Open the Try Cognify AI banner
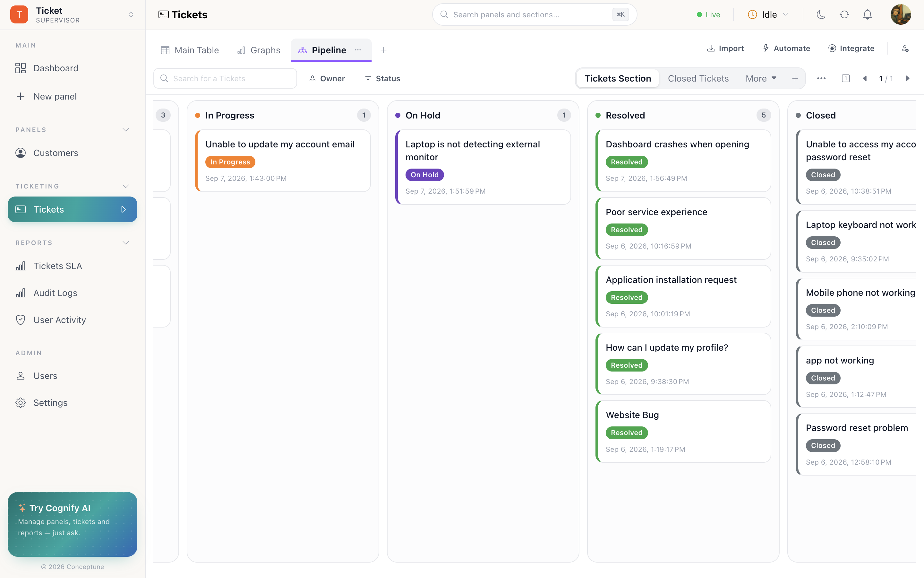Image resolution: width=924 pixels, height=578 pixels. [x=73, y=524]
